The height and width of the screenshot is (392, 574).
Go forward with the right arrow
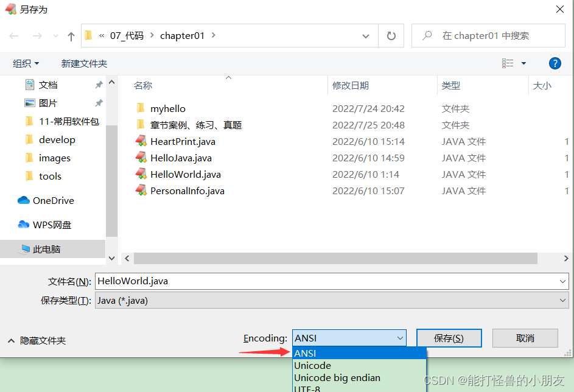(x=37, y=36)
